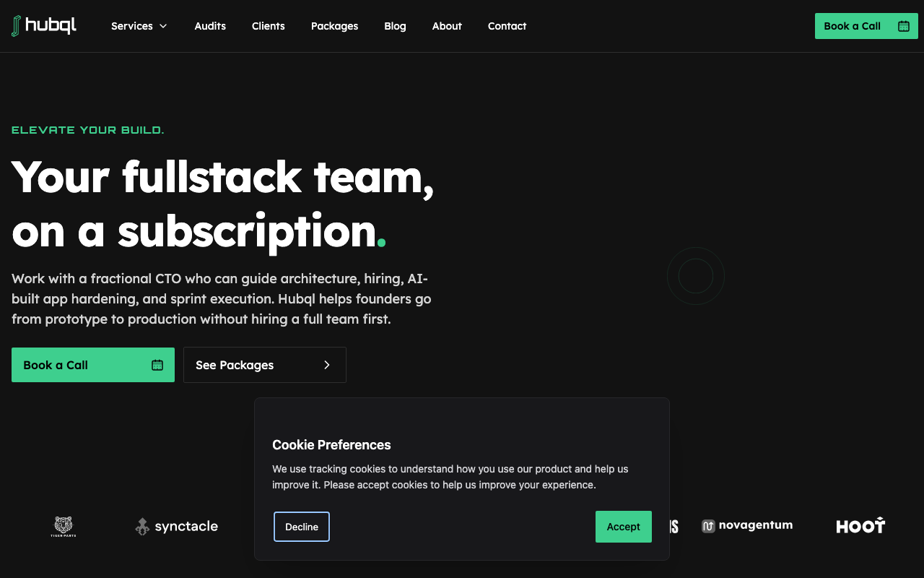Click the arrow chevron on See Packages
Viewport: 924px width, 578px height.
(x=327, y=365)
